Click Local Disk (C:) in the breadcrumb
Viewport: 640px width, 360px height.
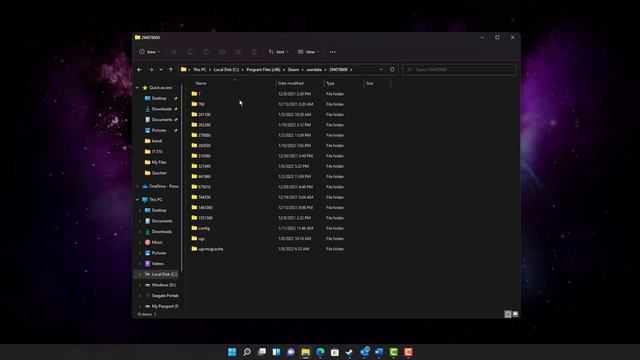pos(226,70)
